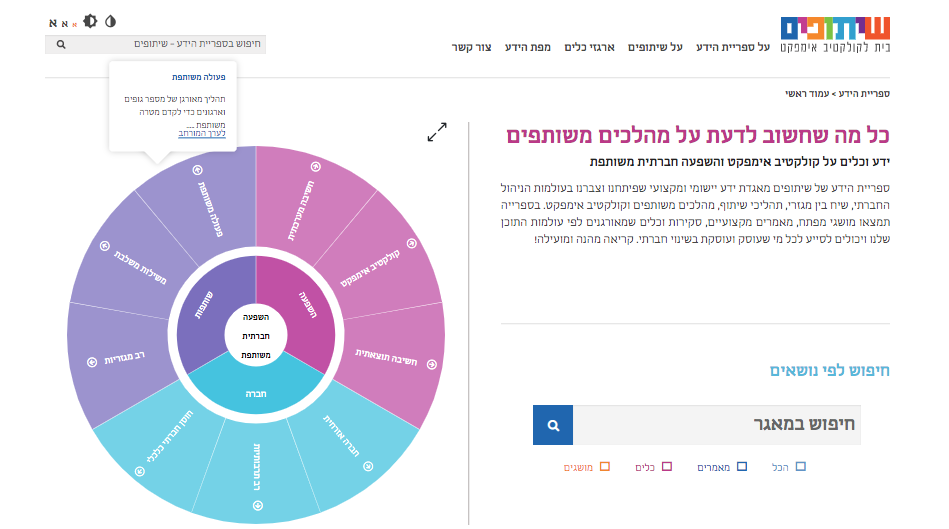
Task: Click arrow icon on רב מגזריות segment
Action: (x=92, y=362)
